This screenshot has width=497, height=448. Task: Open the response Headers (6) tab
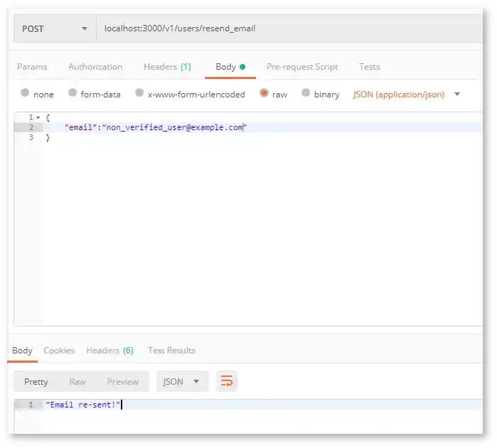click(109, 351)
